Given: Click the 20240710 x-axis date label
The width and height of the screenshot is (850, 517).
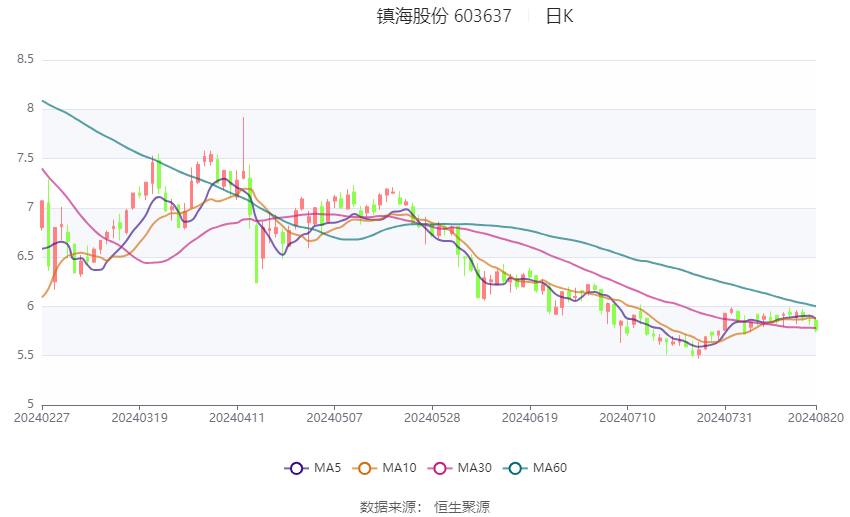Looking at the screenshot, I should coord(627,418).
